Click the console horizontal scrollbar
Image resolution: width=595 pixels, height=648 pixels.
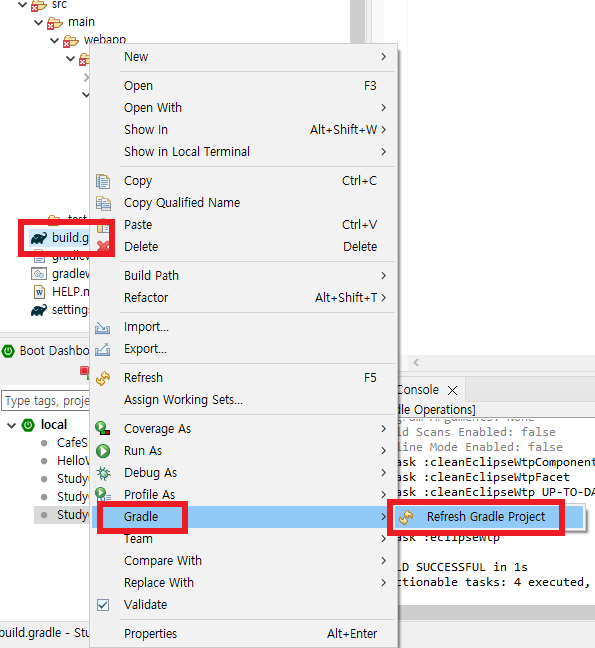coord(496,612)
